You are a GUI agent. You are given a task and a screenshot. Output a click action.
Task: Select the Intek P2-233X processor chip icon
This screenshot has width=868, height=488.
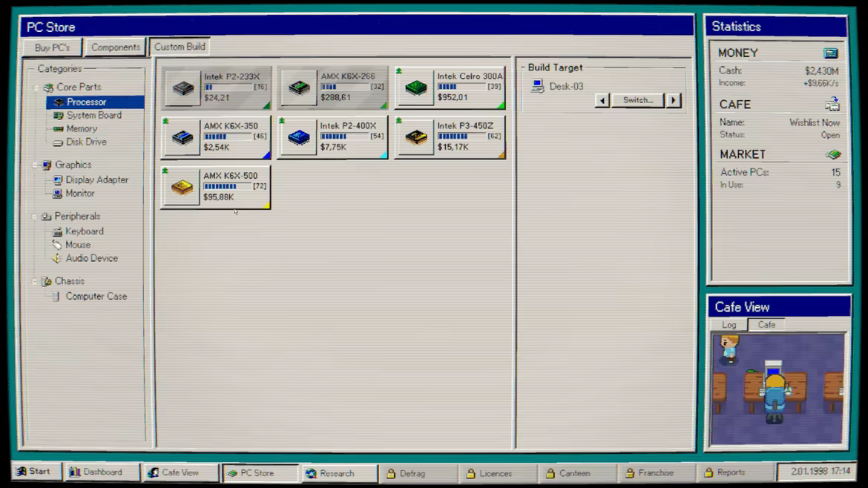pos(183,88)
